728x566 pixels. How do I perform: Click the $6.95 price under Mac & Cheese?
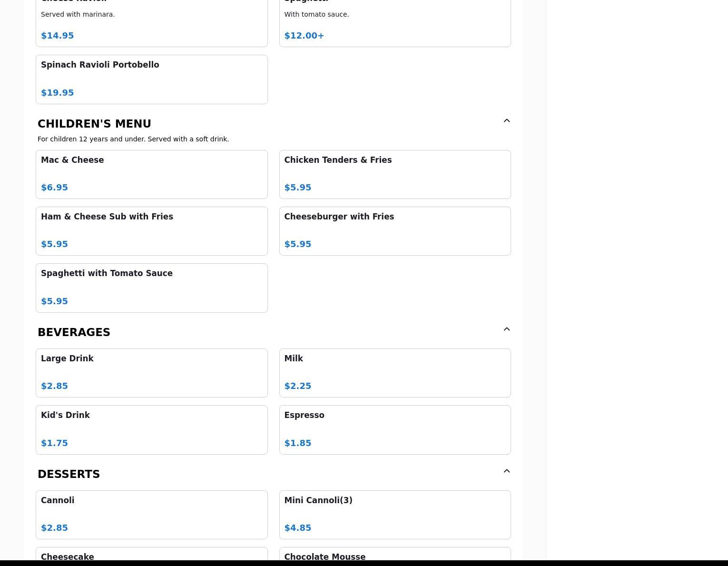(x=54, y=188)
